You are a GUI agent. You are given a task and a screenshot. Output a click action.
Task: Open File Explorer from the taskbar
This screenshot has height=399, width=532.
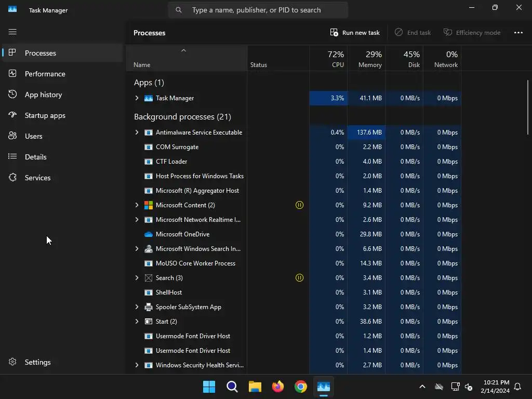[x=255, y=387]
